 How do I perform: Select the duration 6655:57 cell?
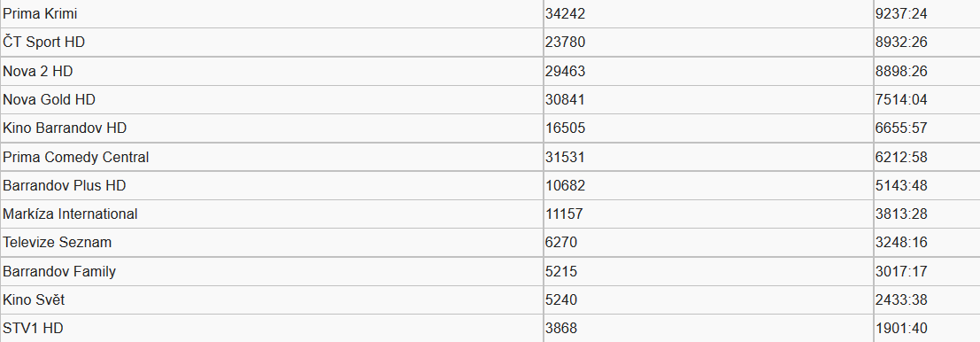(x=928, y=128)
